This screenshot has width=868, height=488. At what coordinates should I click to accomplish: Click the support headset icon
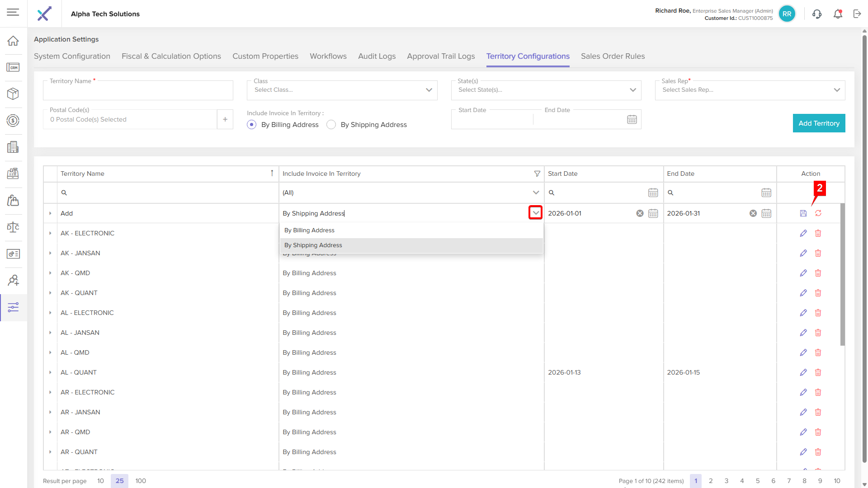click(x=816, y=14)
